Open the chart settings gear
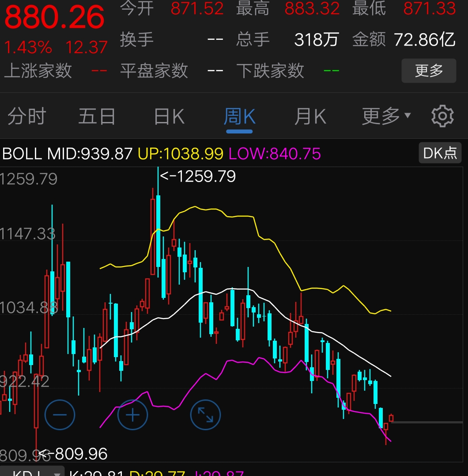Image resolution: width=468 pixels, height=476 pixels. coord(442,116)
